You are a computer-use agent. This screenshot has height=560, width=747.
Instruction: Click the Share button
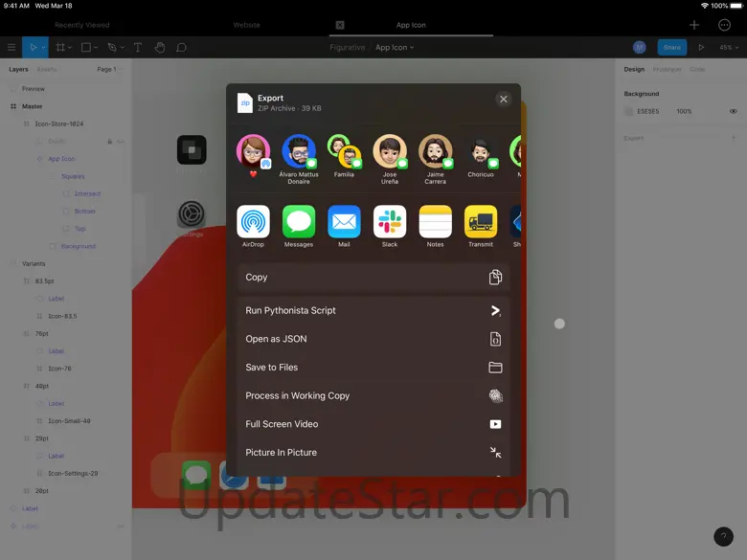(671, 47)
